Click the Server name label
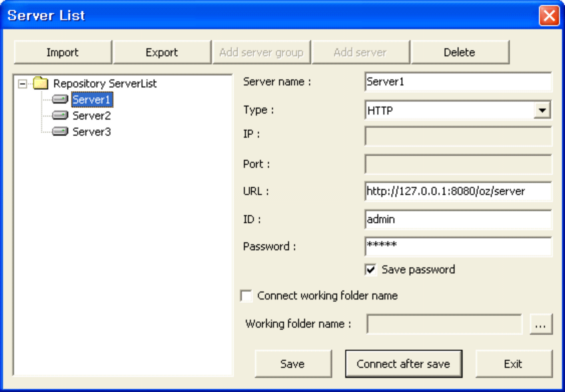This screenshot has height=392, width=565. (277, 82)
